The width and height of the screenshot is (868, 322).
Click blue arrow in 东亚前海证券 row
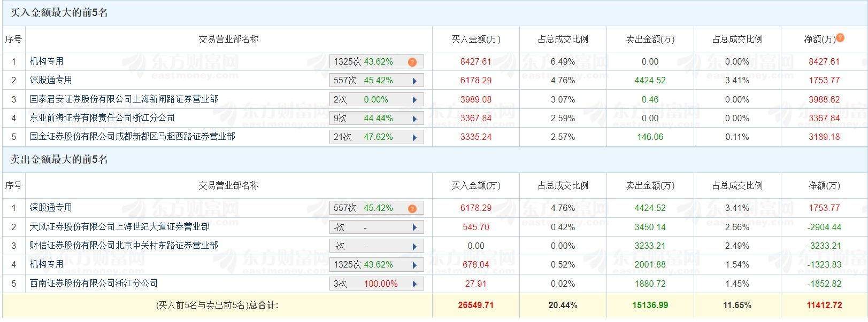pyautogui.click(x=414, y=119)
